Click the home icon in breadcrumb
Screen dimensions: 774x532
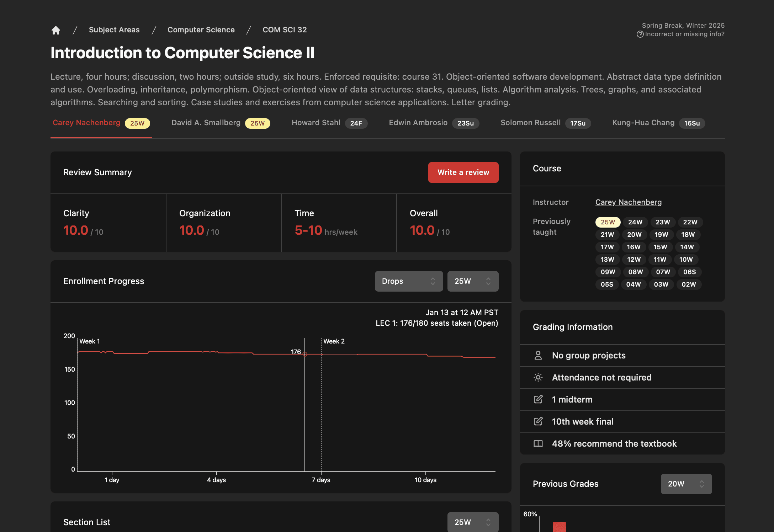coord(56,30)
